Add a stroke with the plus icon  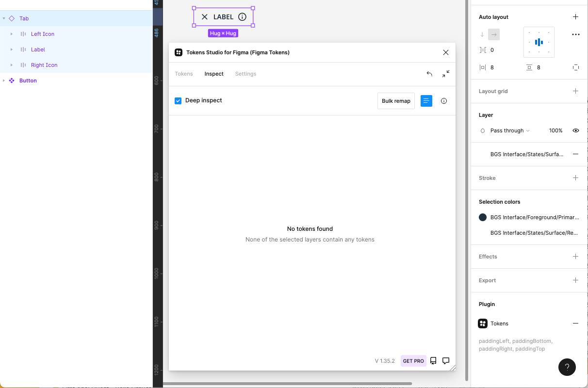coord(575,178)
